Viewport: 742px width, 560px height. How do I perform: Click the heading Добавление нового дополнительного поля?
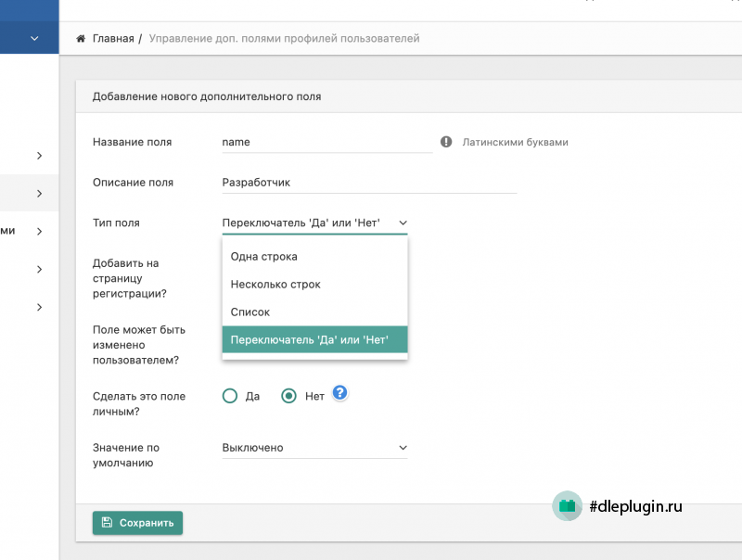(207, 96)
